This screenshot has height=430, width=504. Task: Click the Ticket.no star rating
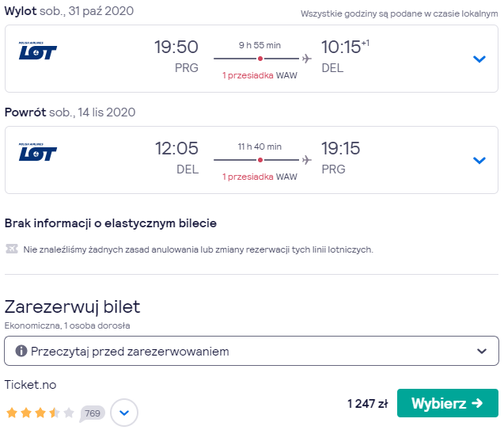[40, 413]
